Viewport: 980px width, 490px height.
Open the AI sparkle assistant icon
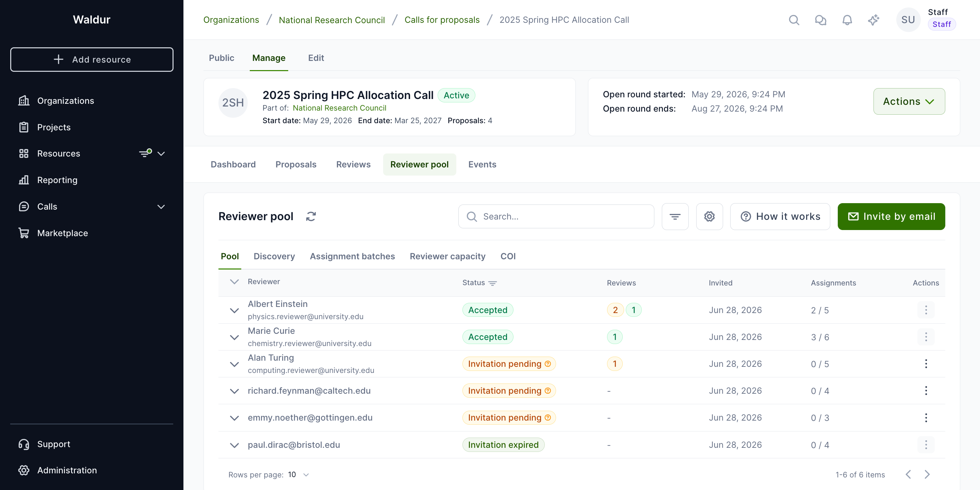873,20
